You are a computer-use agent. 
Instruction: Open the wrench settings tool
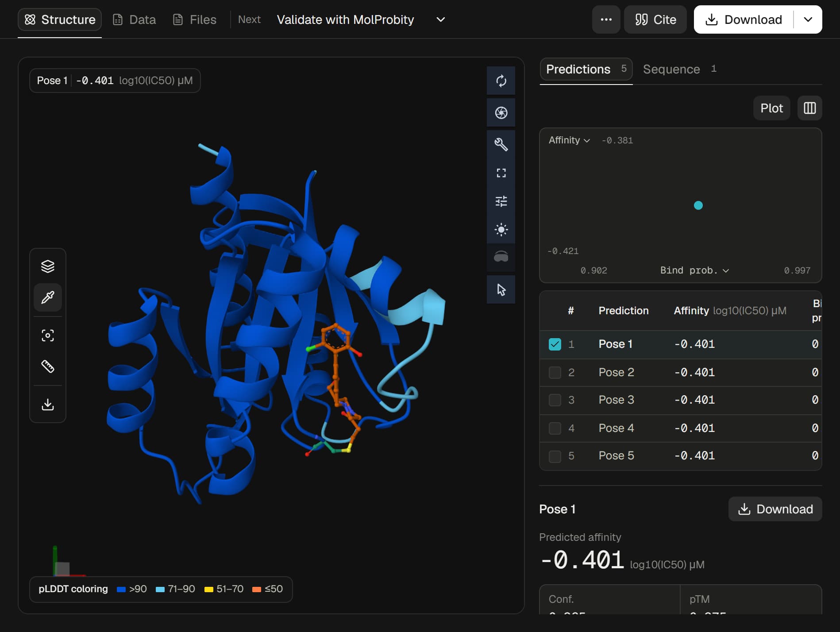(x=501, y=144)
